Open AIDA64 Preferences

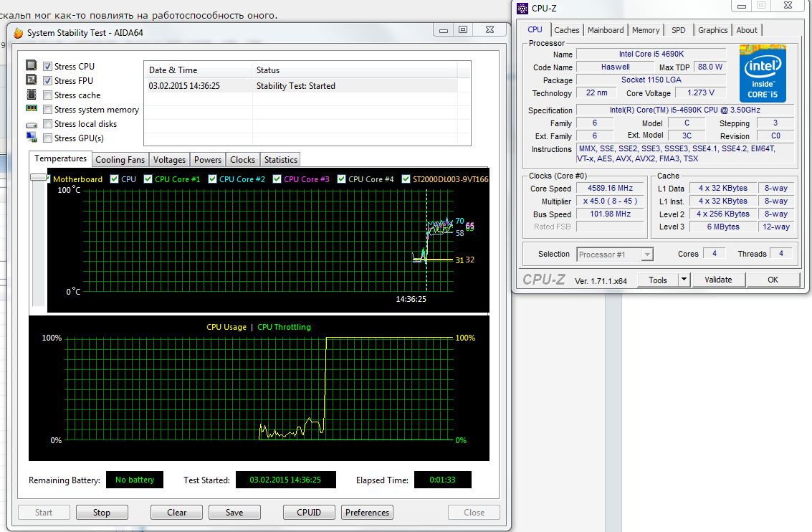coord(367,513)
